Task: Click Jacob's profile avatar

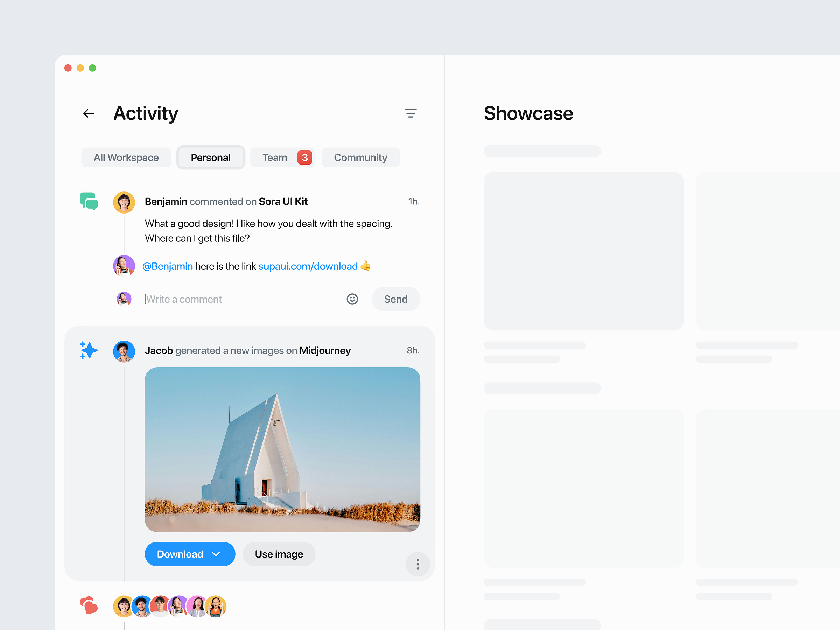Action: pyautogui.click(x=124, y=351)
